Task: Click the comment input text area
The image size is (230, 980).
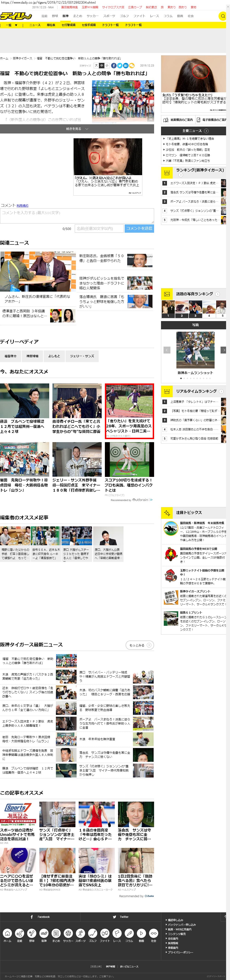Action: (77, 215)
